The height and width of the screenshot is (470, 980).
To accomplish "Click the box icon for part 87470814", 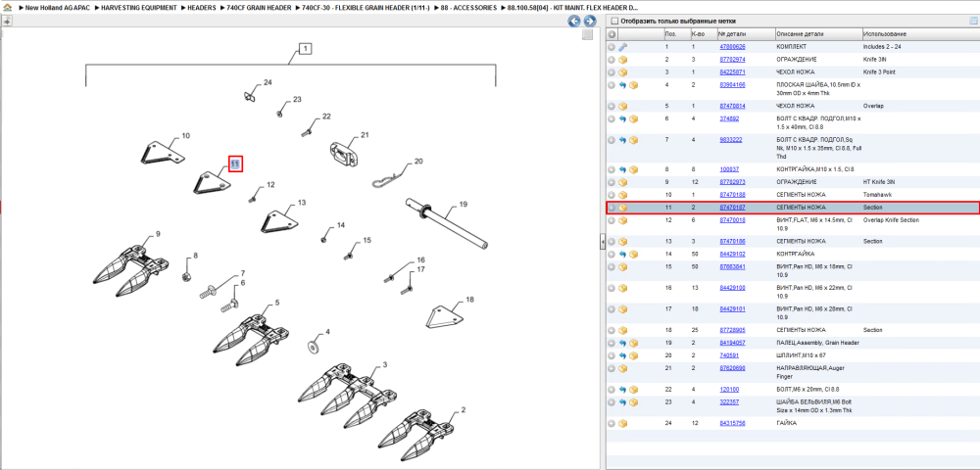I will [x=623, y=106].
